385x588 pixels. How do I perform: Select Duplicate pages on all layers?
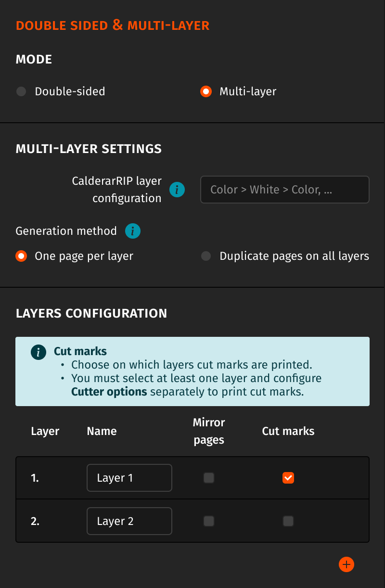click(206, 256)
